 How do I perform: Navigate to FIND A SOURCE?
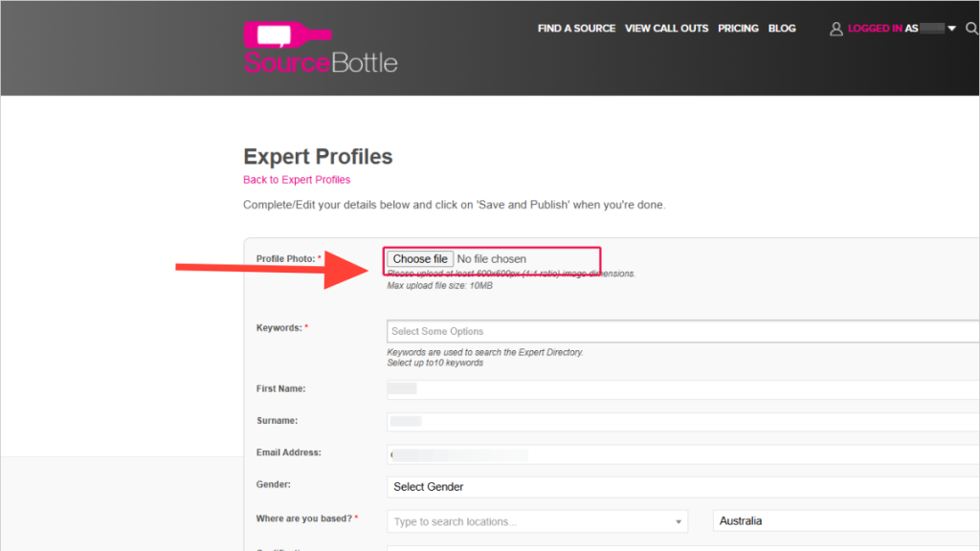[x=576, y=29]
